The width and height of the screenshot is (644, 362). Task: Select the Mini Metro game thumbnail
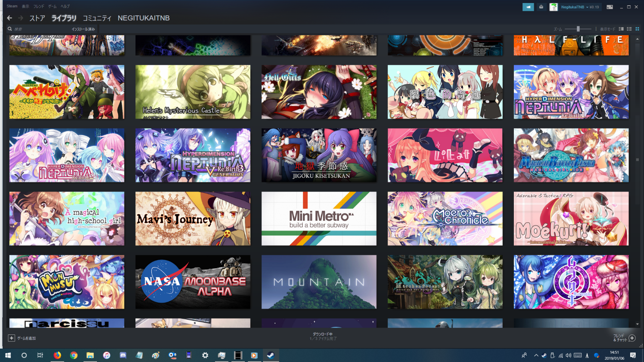pyautogui.click(x=319, y=219)
